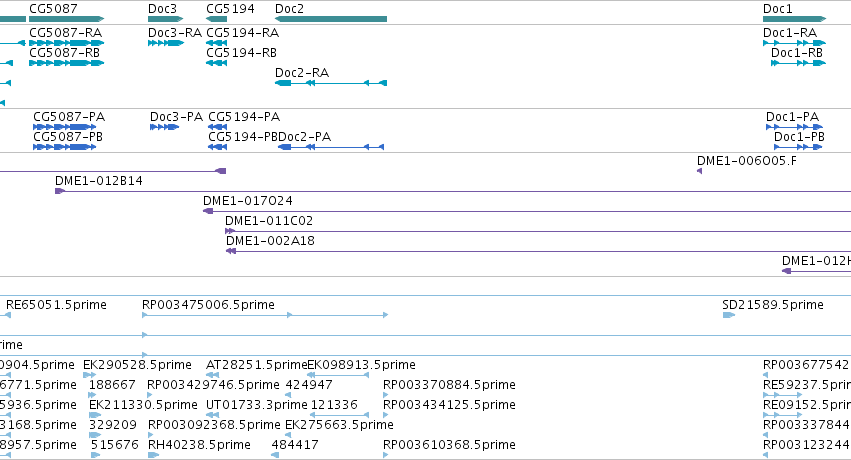Select the Doc1 gene bar
This screenshot has width=851, height=460.
pos(794,19)
